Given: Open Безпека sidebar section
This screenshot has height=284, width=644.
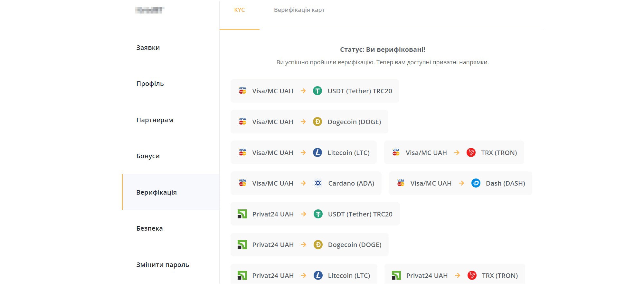Looking at the screenshot, I should pos(149,228).
